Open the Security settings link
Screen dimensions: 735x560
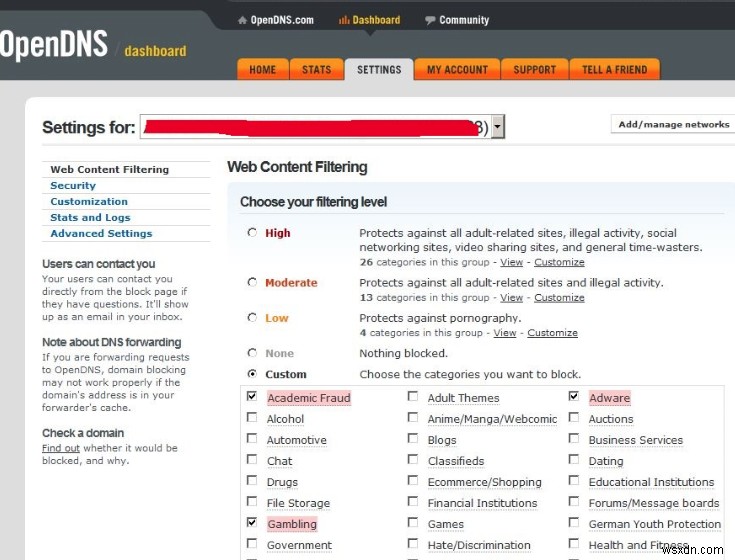[x=73, y=186]
